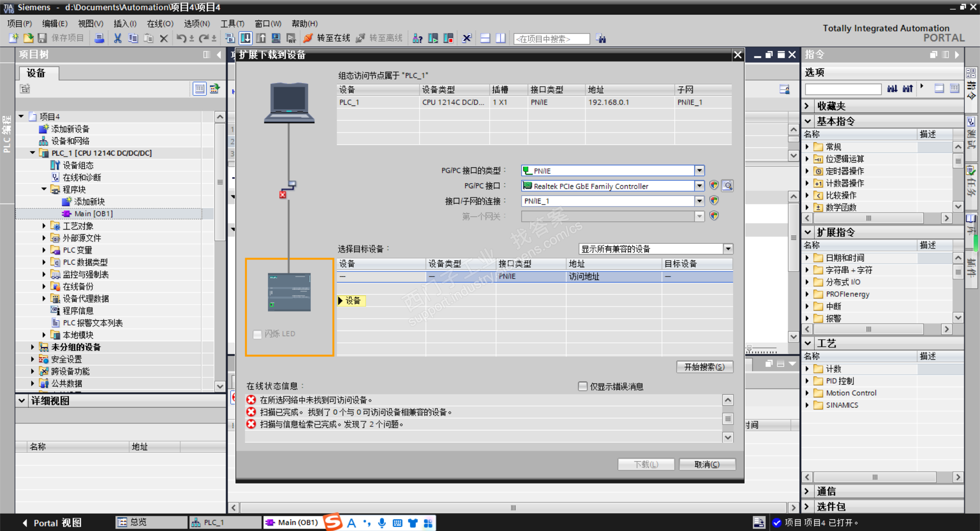Click the Compile toolbar icon
Image resolution: width=980 pixels, height=531 pixels.
(x=230, y=38)
